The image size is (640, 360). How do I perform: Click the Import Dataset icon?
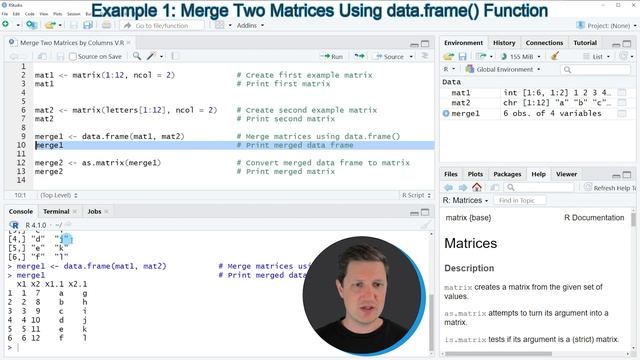click(x=482, y=56)
